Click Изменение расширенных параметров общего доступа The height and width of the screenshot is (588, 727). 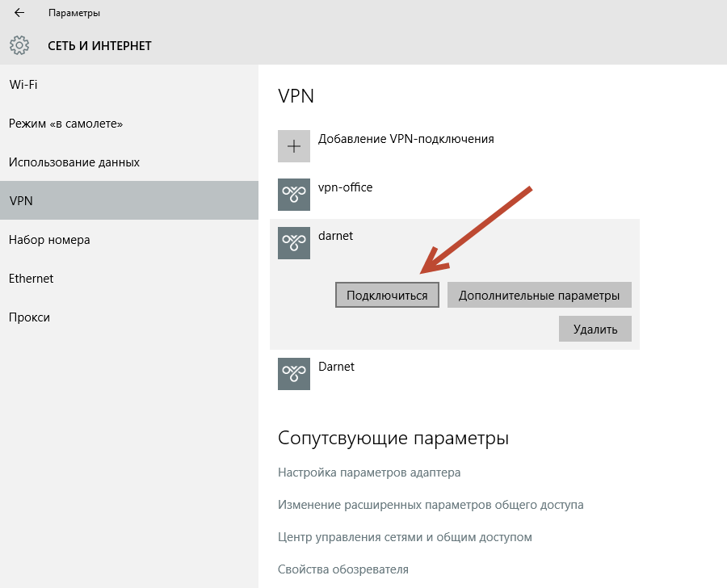pos(431,505)
